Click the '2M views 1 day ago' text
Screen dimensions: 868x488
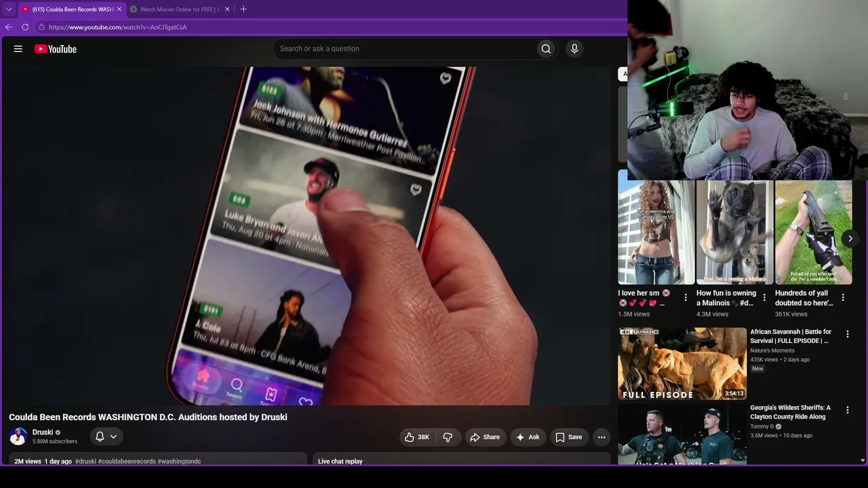(x=43, y=462)
